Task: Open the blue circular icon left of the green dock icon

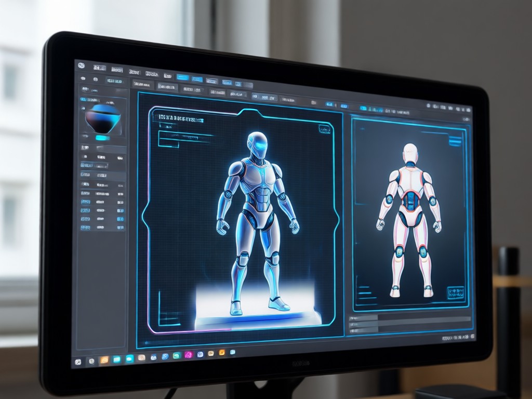Action: coord(165,356)
